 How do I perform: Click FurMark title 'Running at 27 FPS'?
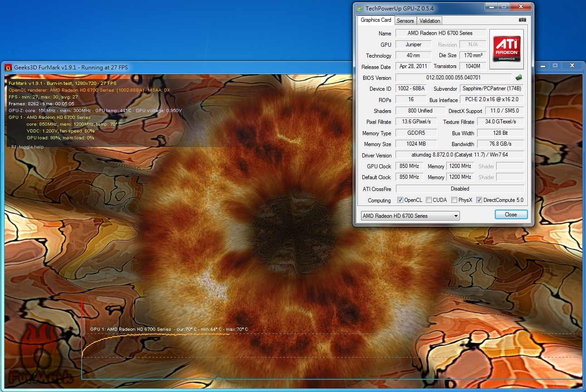[x=105, y=68]
